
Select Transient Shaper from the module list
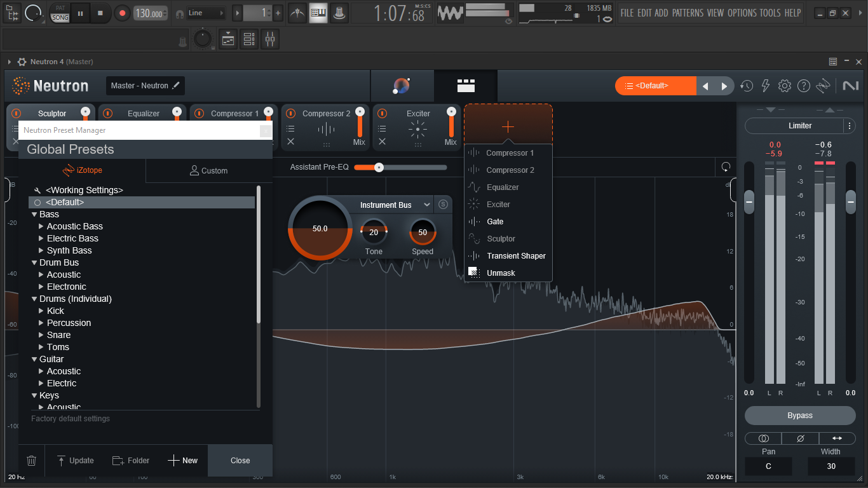click(x=516, y=255)
